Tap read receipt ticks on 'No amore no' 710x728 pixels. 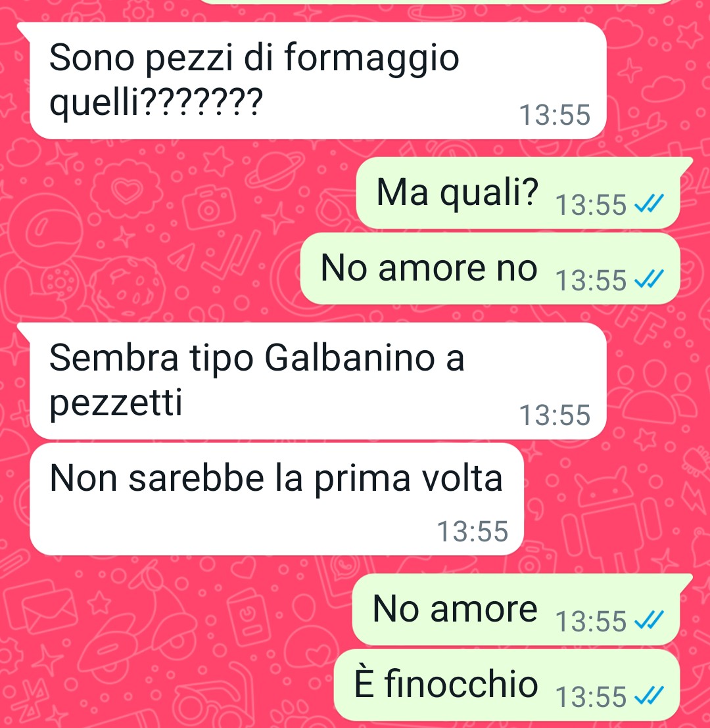(x=650, y=279)
